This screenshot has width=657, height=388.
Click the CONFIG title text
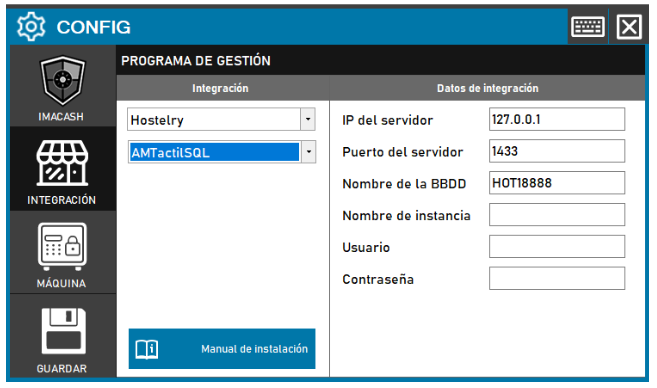pos(93,27)
